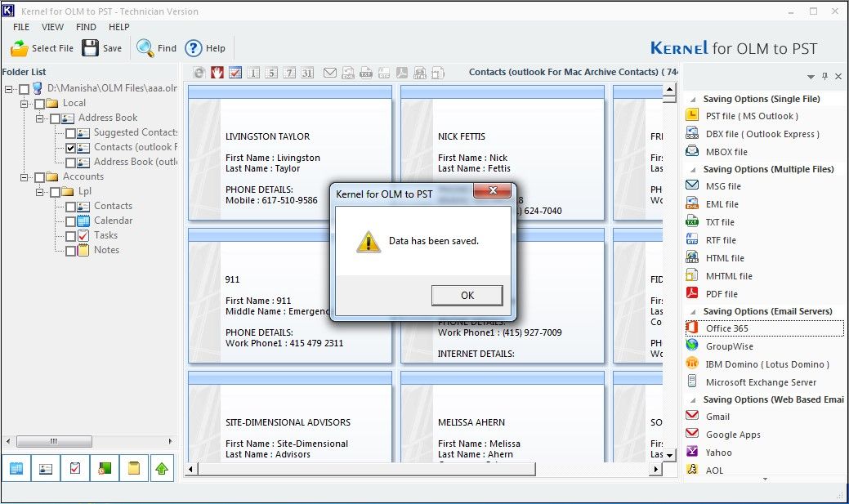Toggle the Notes folder checkbox
The height and width of the screenshot is (504, 849).
pos(70,250)
